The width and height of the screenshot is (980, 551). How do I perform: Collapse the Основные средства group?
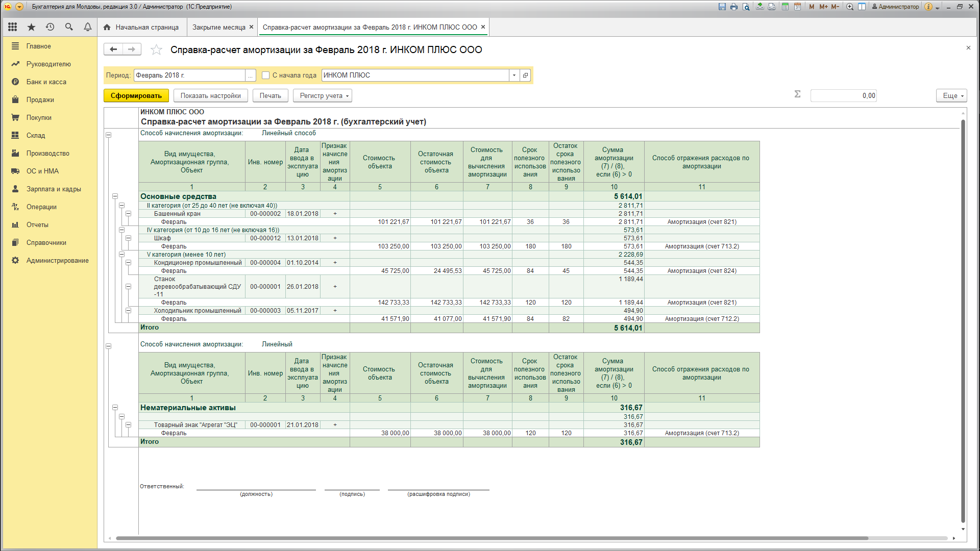click(115, 196)
